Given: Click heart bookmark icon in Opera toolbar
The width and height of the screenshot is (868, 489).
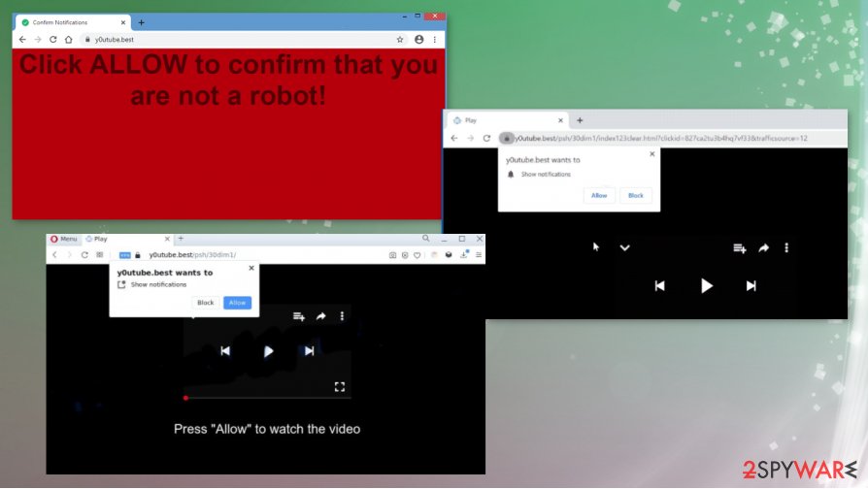Looking at the screenshot, I should click(417, 255).
